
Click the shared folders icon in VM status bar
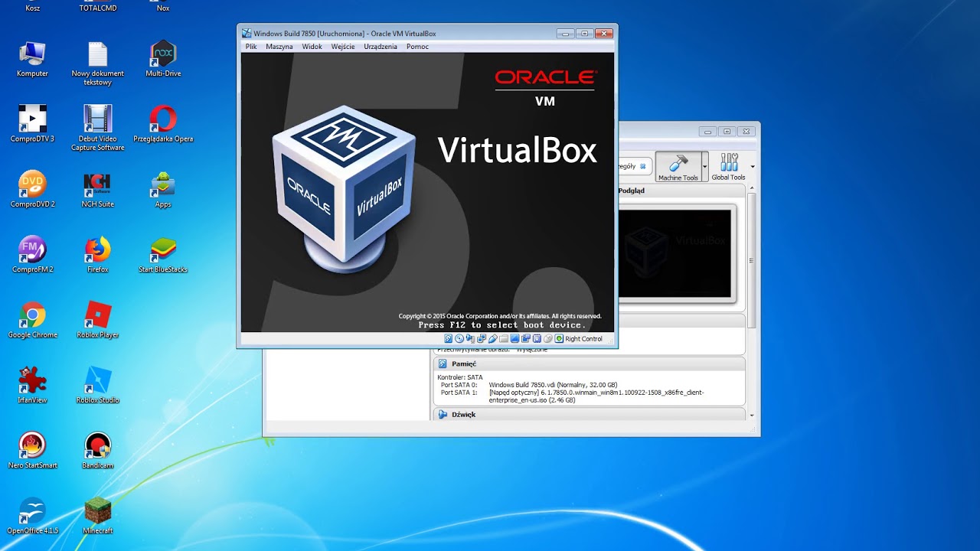(504, 338)
